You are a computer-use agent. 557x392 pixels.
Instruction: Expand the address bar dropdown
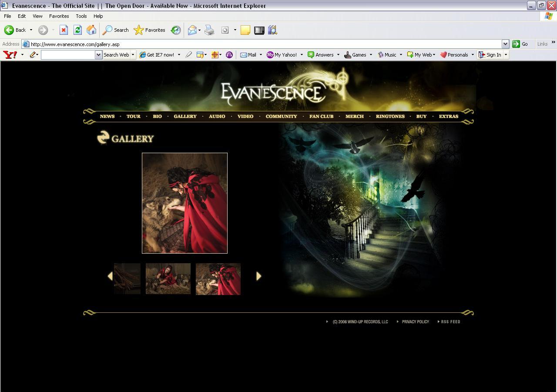point(505,44)
